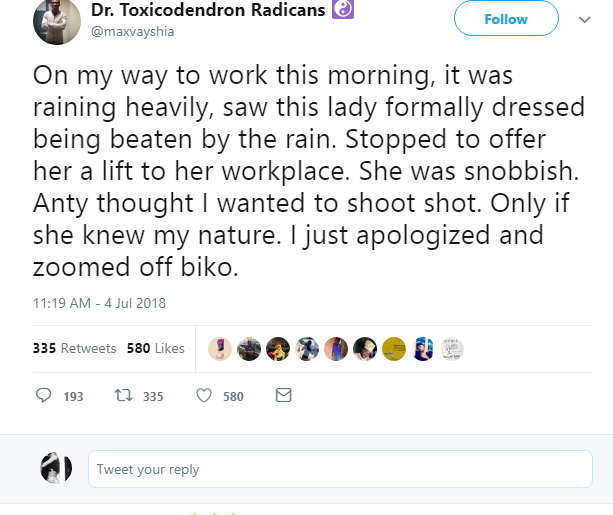Click the 193 reply count
This screenshot has width=613, height=515.
click(x=73, y=397)
